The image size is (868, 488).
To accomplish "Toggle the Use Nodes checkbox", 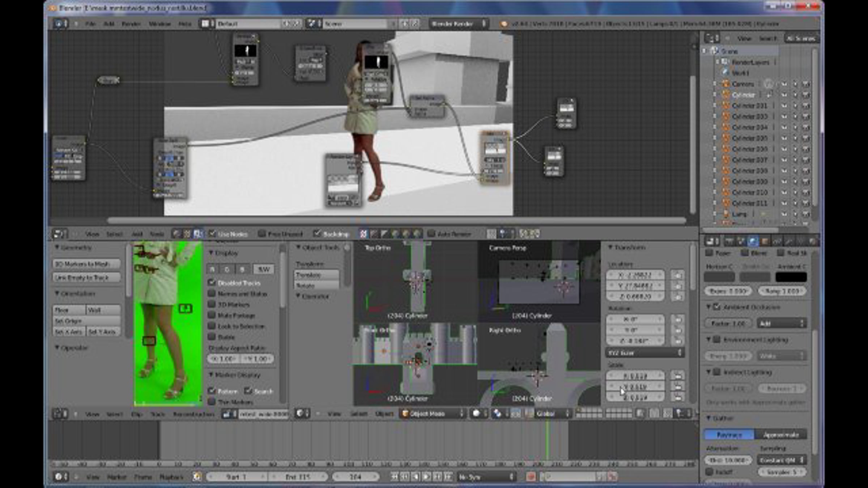I will pyautogui.click(x=212, y=234).
